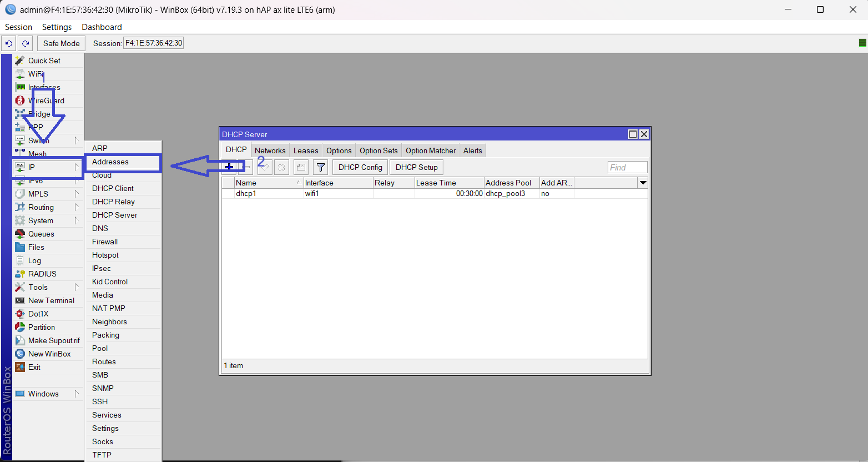
Task: Open RADIUS via its sidebar icon
Action: pos(20,274)
